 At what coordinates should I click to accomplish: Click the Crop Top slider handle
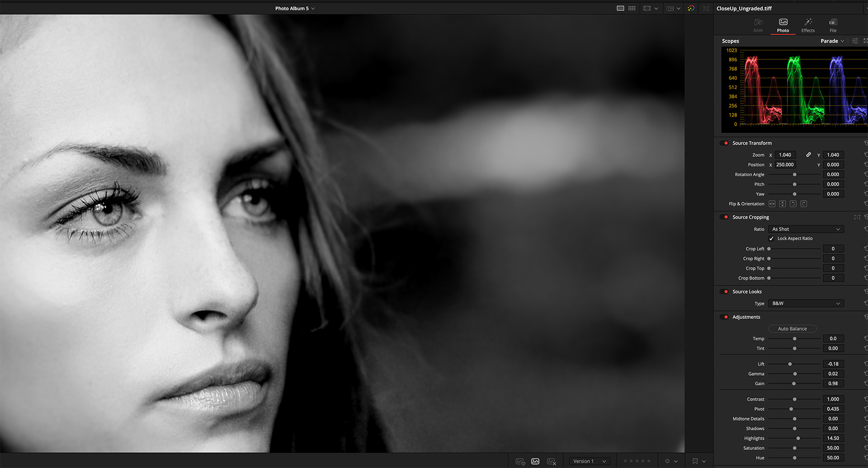coord(769,268)
